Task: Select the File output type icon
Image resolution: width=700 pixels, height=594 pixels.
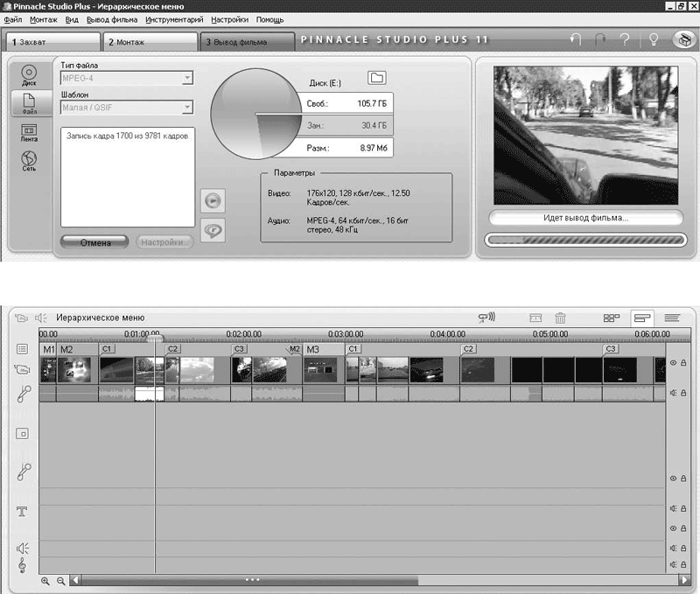Action: tap(28, 103)
